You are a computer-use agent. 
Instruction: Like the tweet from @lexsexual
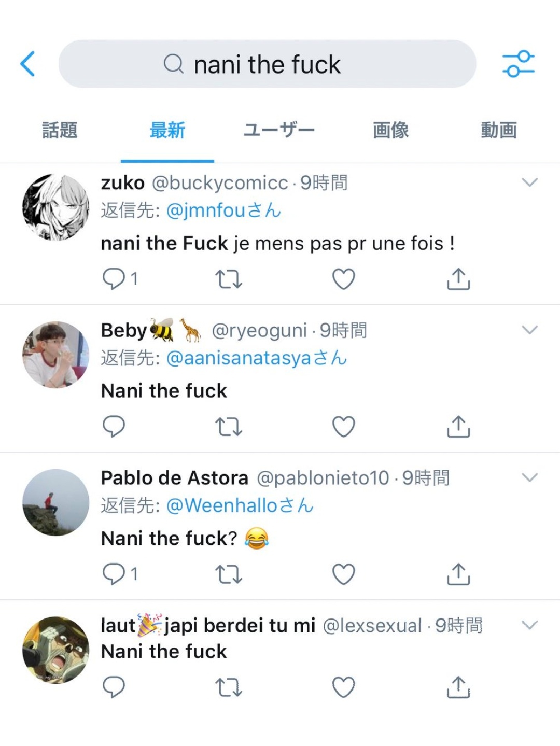coord(343,687)
